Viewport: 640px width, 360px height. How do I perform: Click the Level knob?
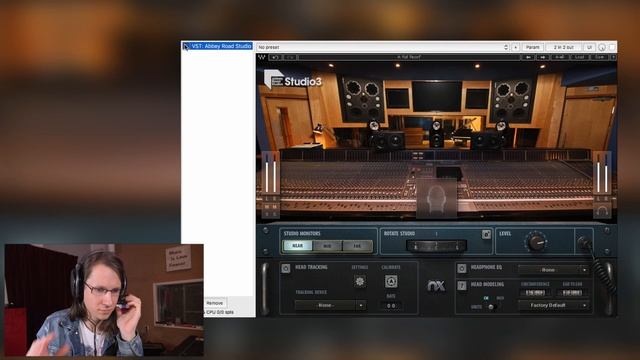tap(536, 242)
